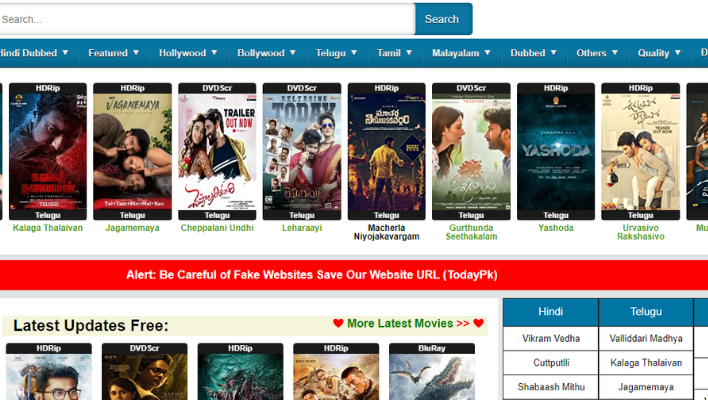The width and height of the screenshot is (708, 400).
Task: Click the Search button
Action: click(443, 19)
